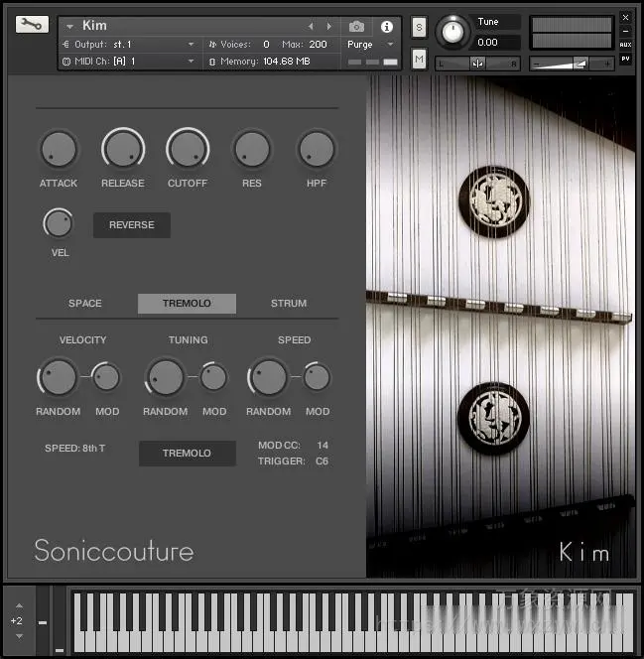Click the SPEED RANDOM knob
Screen dimensions: 644x659
pyautogui.click(x=269, y=377)
